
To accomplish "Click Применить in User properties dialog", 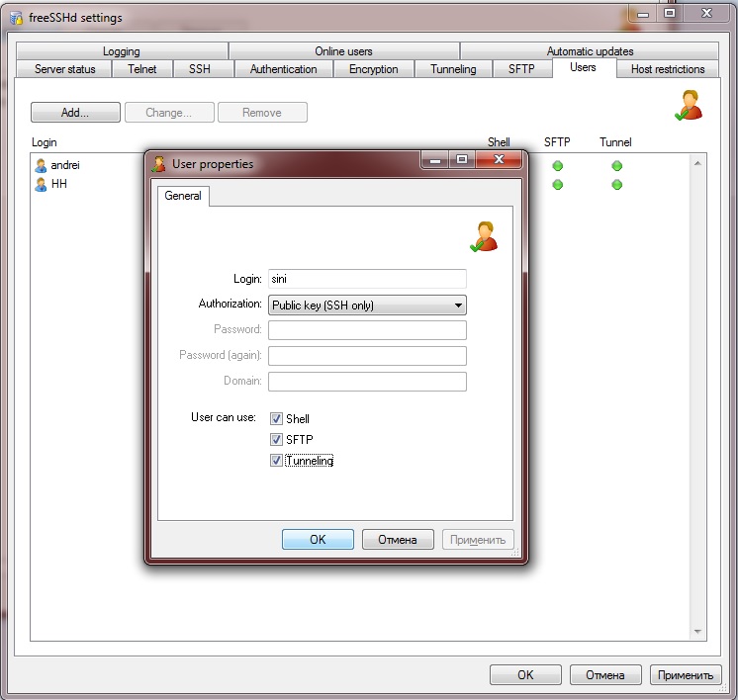I will pos(478,539).
